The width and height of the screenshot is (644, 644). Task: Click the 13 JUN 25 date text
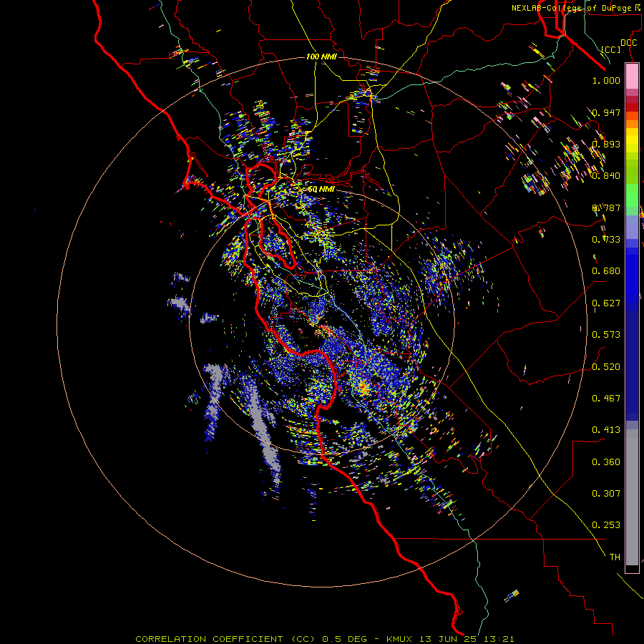[449, 639]
